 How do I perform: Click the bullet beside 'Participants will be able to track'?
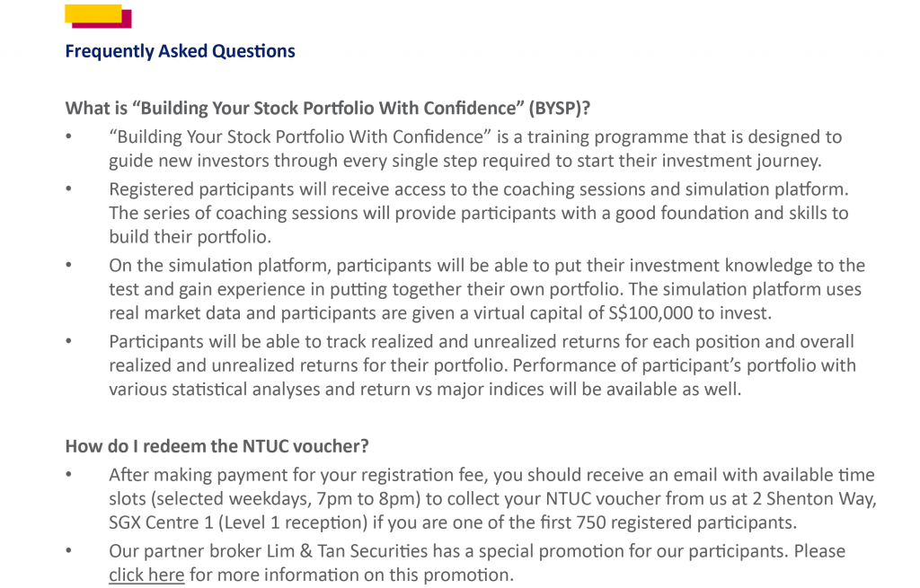pyautogui.click(x=68, y=342)
